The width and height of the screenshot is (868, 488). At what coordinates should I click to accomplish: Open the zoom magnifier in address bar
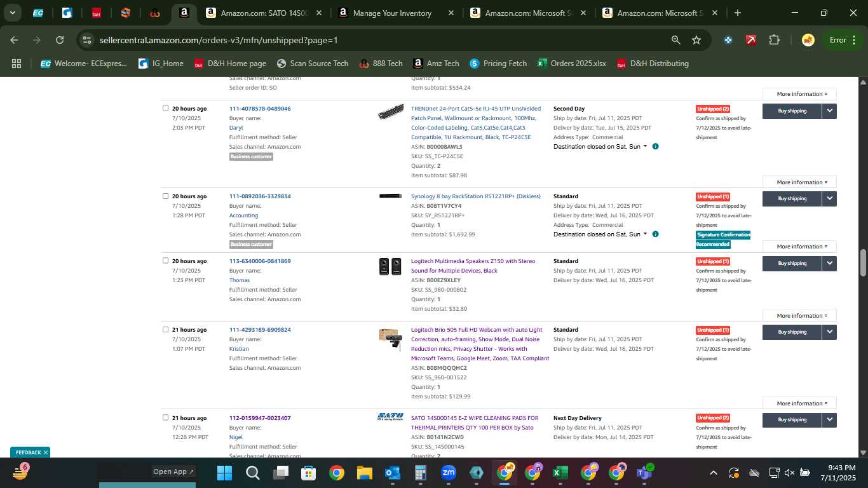pos(675,40)
